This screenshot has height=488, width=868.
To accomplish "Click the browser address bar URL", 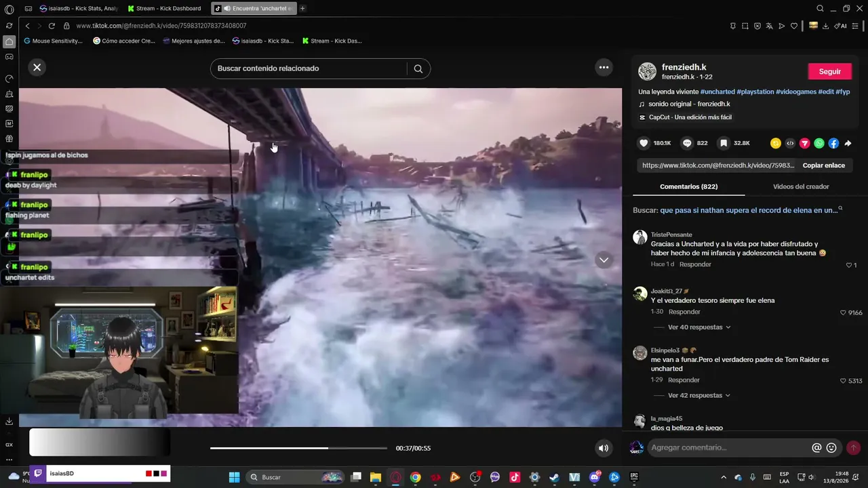I will tap(161, 26).
